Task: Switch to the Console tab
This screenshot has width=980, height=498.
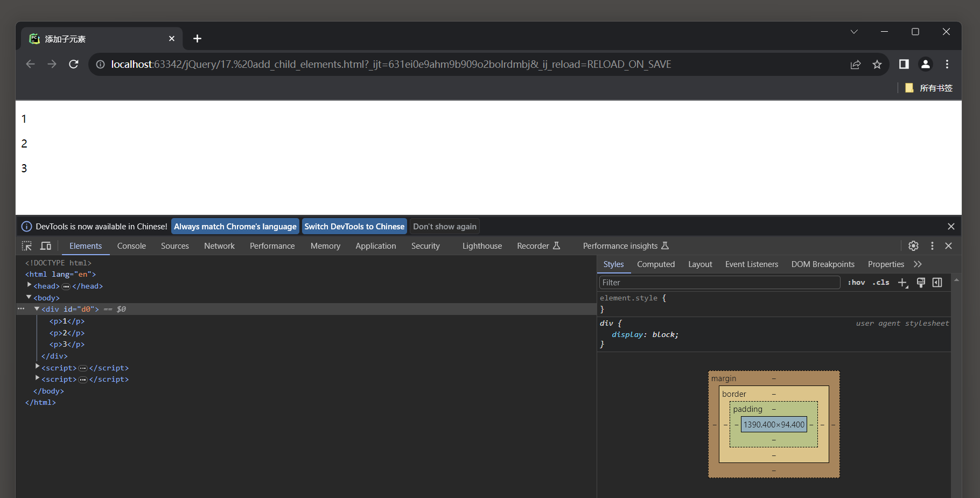Action: tap(131, 246)
